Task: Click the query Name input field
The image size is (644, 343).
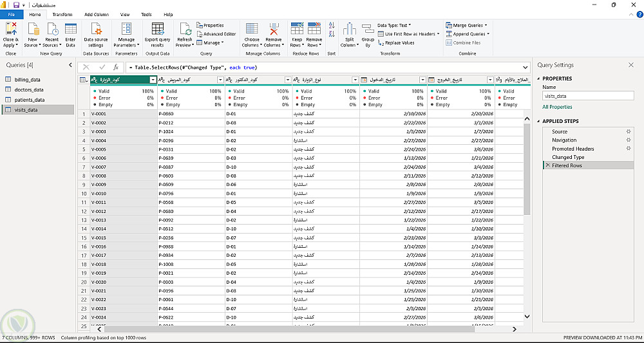Action: [x=587, y=96]
